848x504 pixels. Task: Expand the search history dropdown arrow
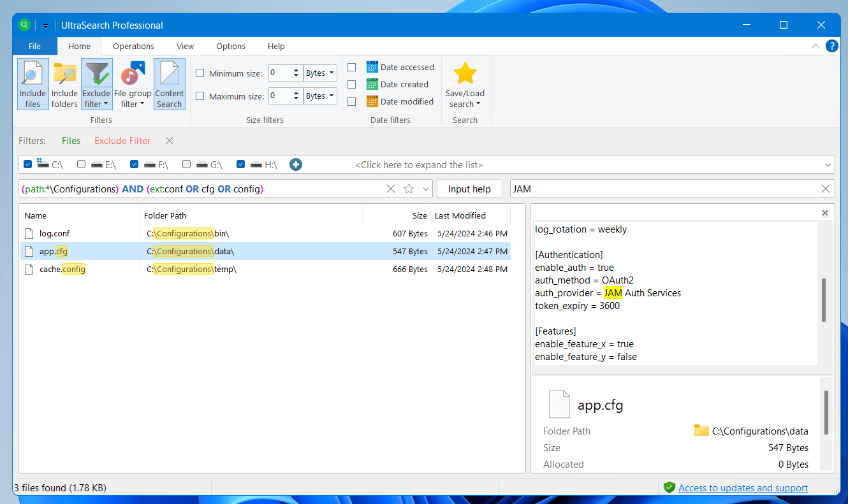click(x=426, y=189)
